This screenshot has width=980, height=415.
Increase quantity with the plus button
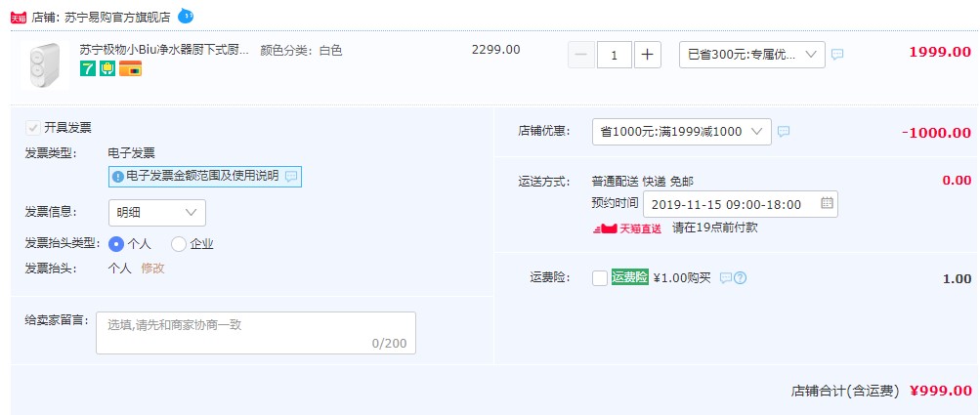tap(648, 55)
